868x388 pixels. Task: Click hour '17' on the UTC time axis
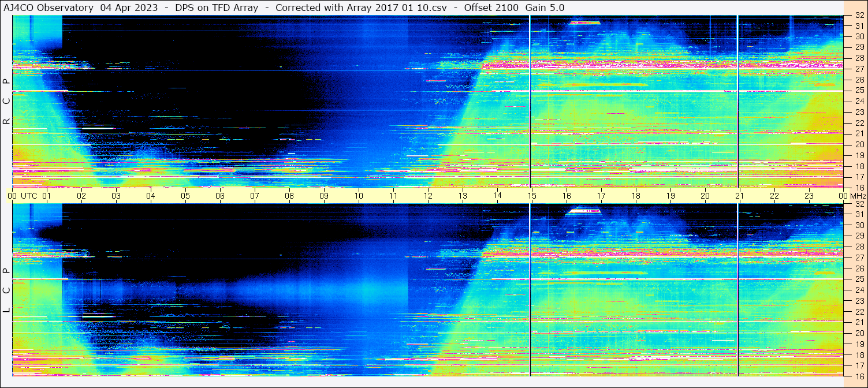click(601, 196)
